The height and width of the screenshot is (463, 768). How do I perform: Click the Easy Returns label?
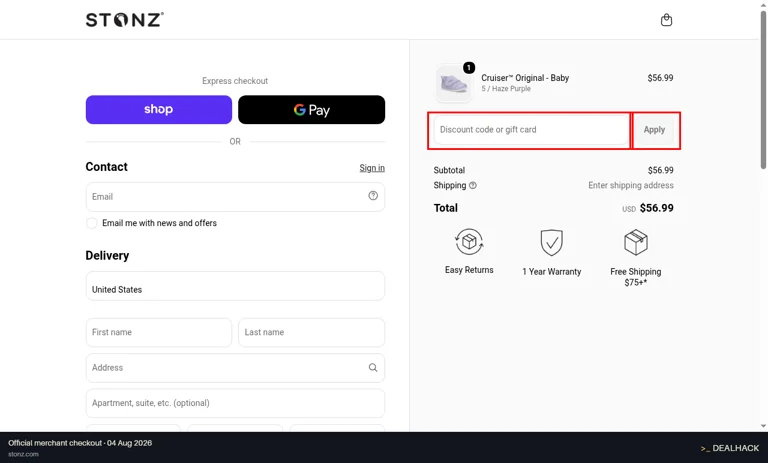click(x=469, y=270)
